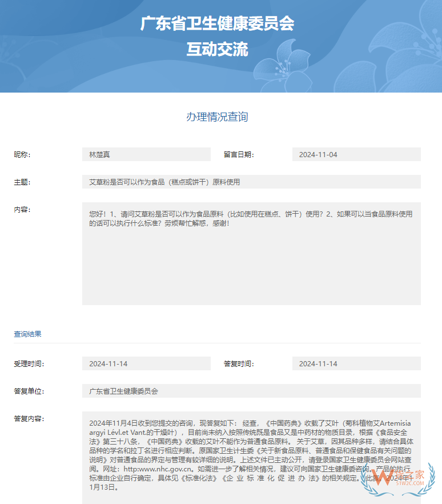Click the 留言日期 field showing 2024-11-04
Screen dimensions: 442x504
(x=356, y=154)
